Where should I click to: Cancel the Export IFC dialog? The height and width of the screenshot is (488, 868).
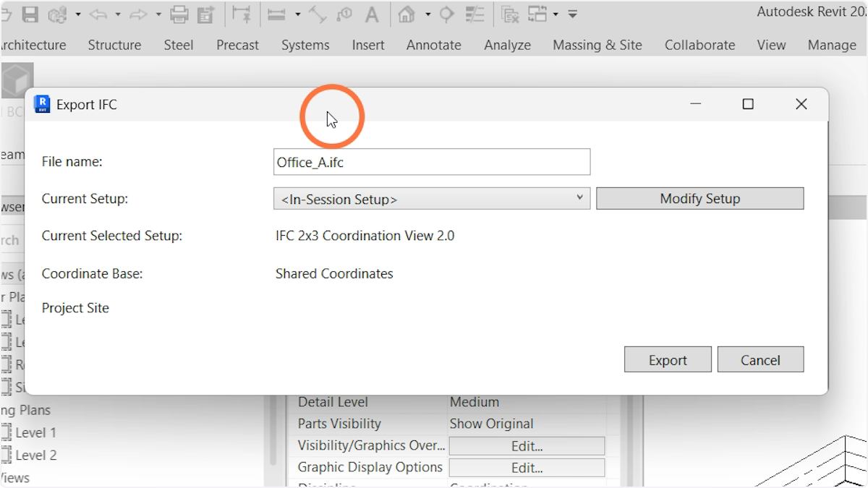(759, 360)
